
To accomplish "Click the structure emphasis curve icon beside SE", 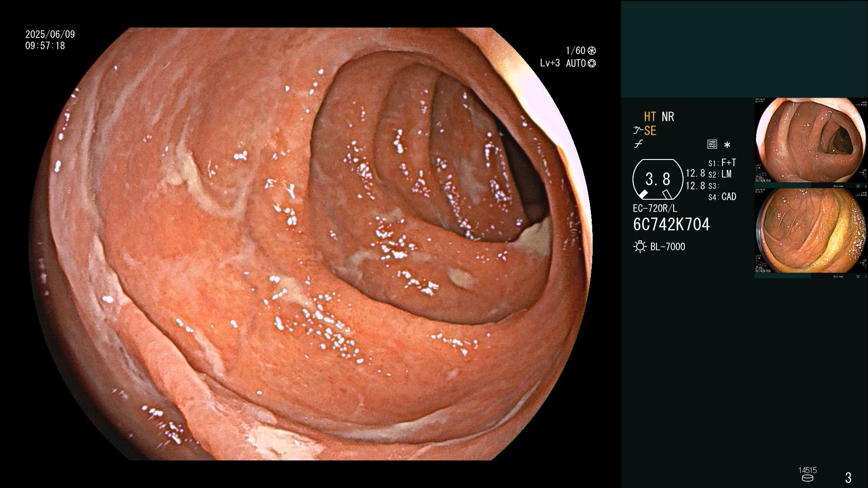I will pyautogui.click(x=638, y=131).
